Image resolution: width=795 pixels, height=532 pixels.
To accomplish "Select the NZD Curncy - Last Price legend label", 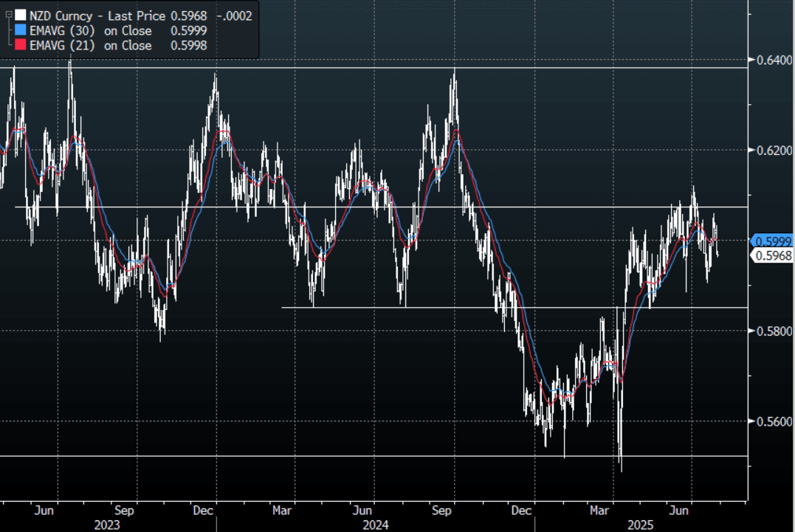I will coord(97,15).
